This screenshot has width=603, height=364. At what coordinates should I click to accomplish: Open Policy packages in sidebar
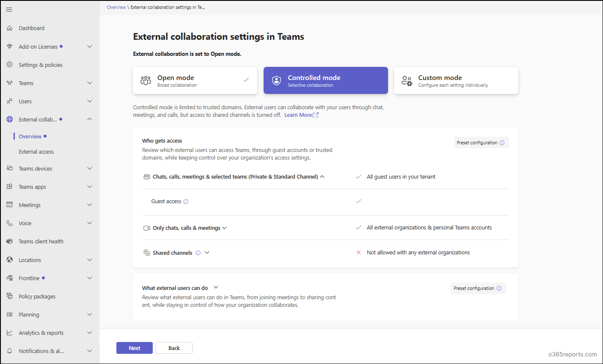click(x=37, y=296)
